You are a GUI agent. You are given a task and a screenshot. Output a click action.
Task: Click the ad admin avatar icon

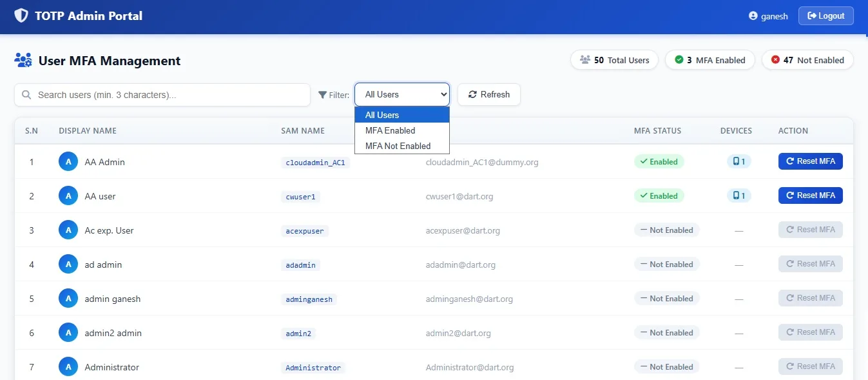point(68,264)
